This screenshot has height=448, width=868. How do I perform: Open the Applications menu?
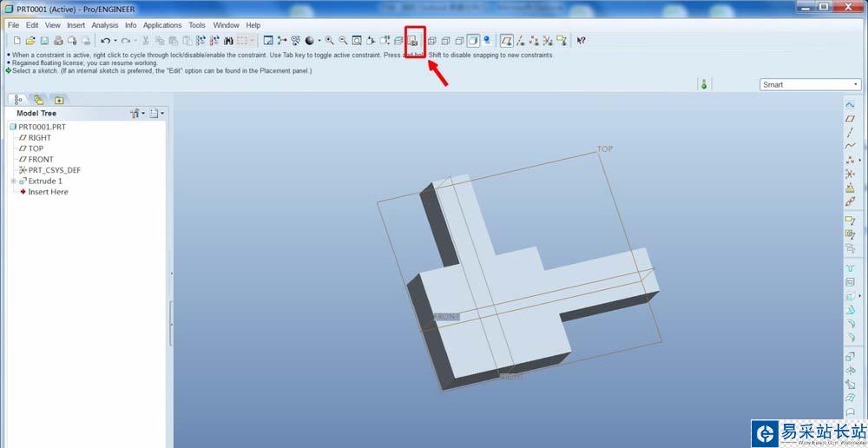click(x=162, y=25)
